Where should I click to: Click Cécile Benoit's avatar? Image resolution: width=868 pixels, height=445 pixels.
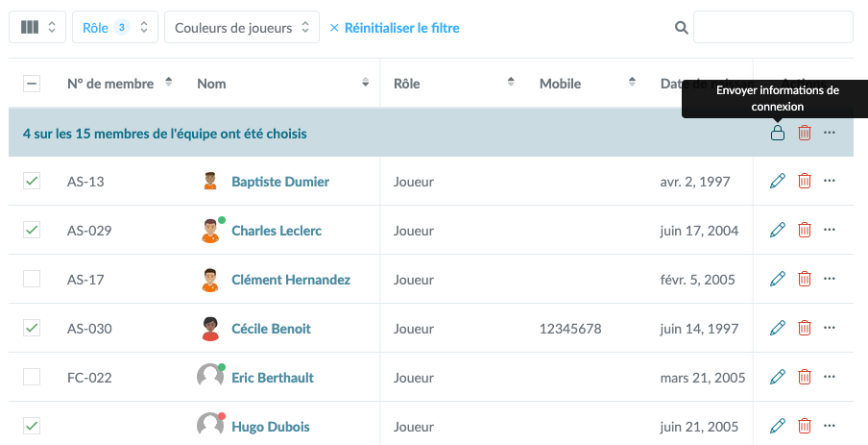click(210, 328)
